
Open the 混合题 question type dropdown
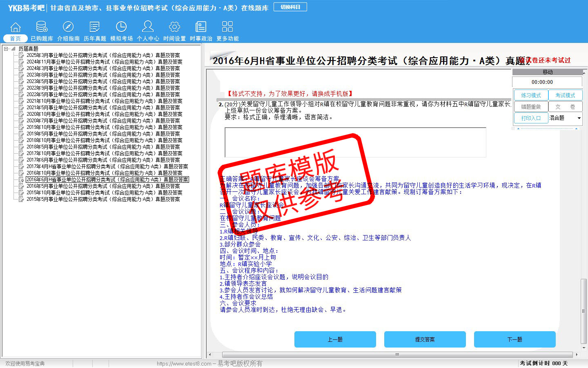pos(579,118)
